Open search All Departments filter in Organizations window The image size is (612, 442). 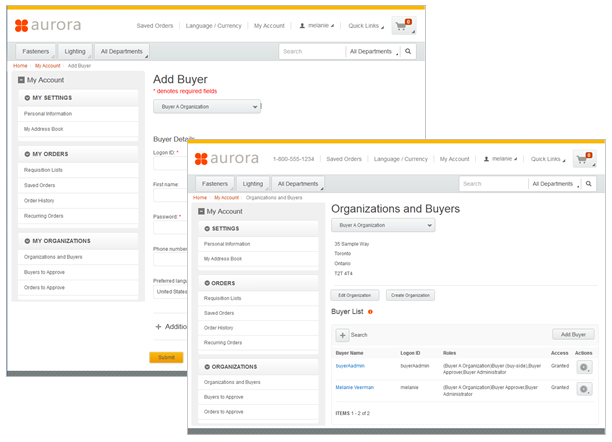pyautogui.click(x=555, y=184)
